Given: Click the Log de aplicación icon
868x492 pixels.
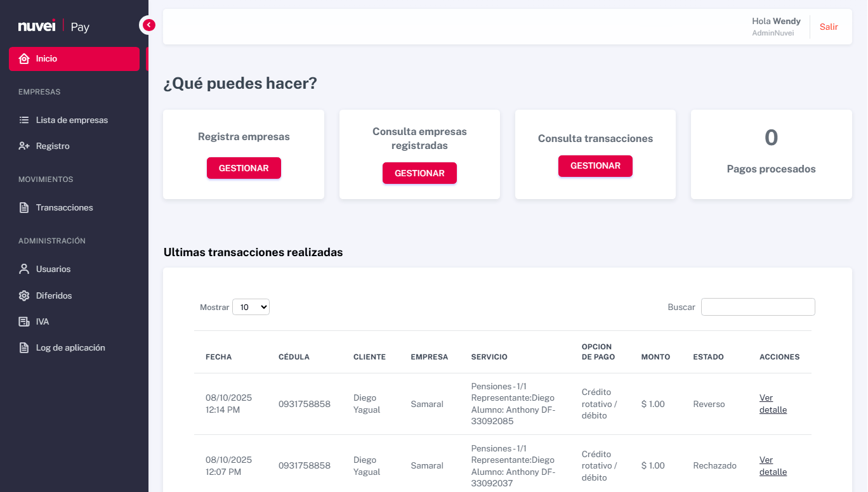Looking at the screenshot, I should pos(23,347).
